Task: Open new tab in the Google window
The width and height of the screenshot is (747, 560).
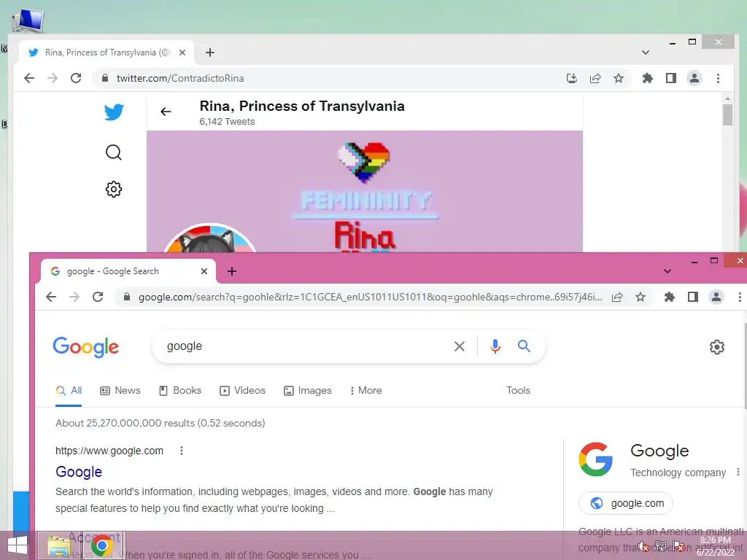Action: (231, 271)
